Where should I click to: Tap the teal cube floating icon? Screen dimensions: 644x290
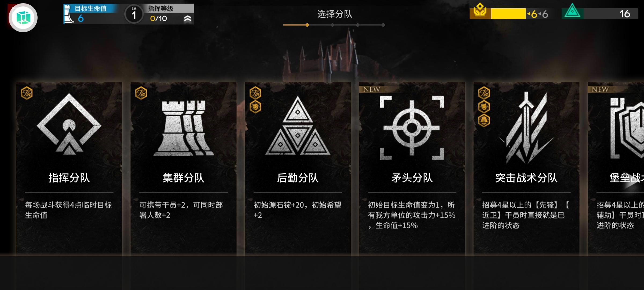(x=23, y=18)
